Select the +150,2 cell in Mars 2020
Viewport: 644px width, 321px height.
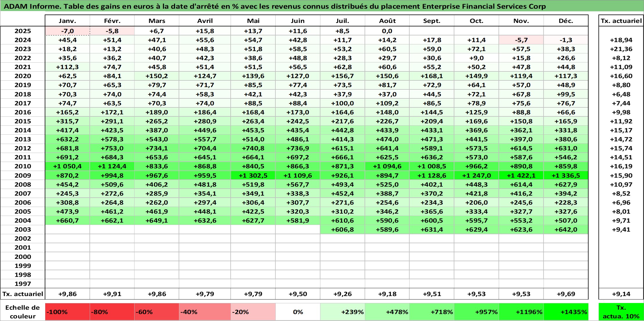click(x=157, y=76)
